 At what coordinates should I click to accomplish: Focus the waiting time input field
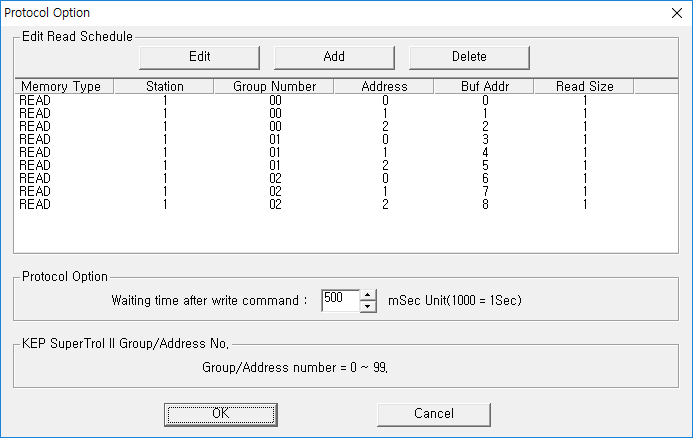click(340, 299)
